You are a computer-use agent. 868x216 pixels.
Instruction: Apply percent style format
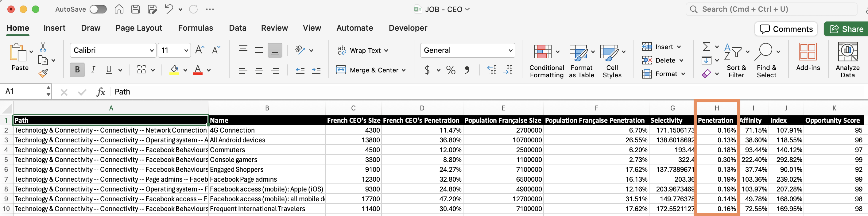(451, 70)
